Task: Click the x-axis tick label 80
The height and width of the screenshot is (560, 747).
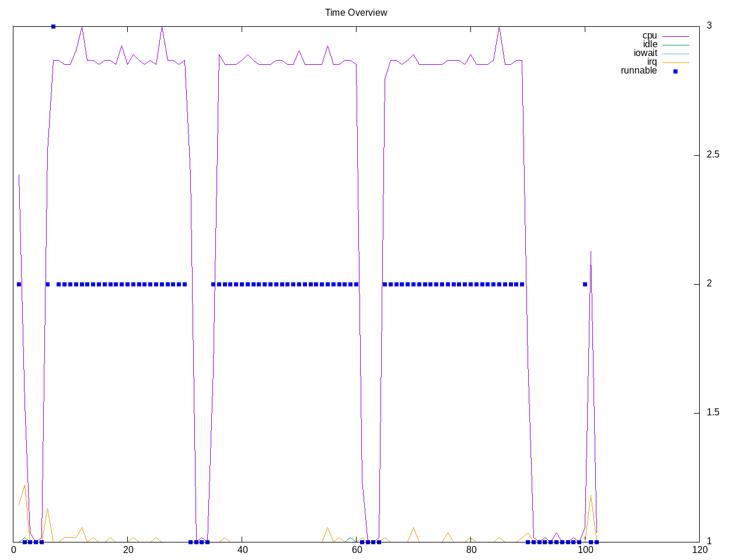Action: (470, 550)
